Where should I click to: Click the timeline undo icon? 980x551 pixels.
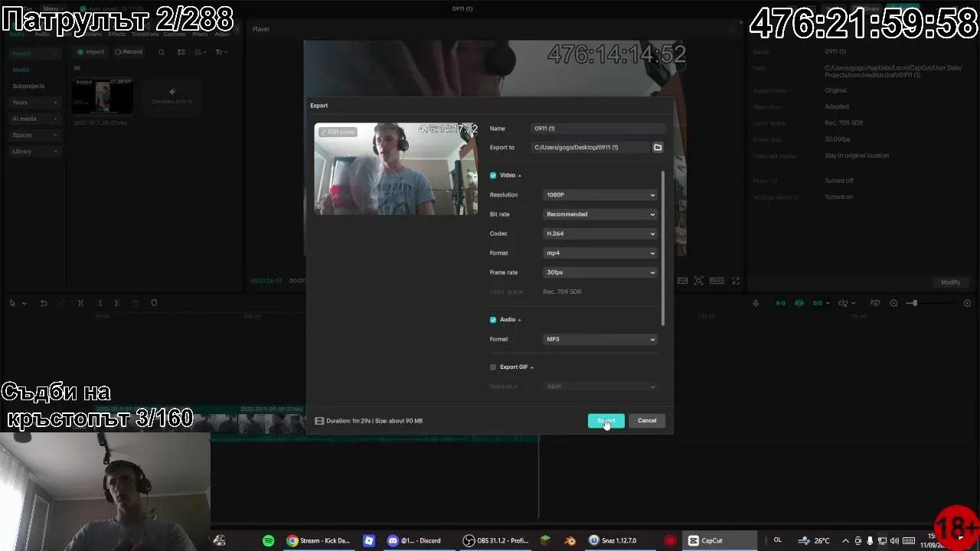pos(44,303)
